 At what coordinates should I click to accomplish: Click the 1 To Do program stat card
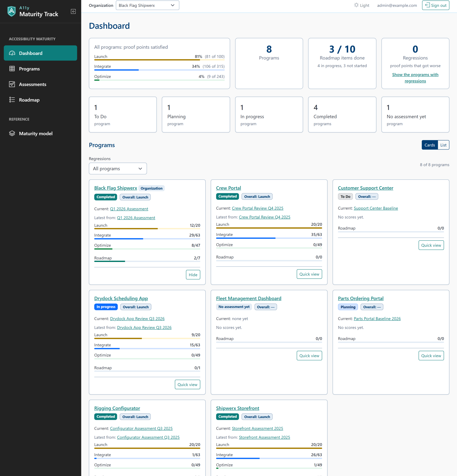[x=123, y=115]
